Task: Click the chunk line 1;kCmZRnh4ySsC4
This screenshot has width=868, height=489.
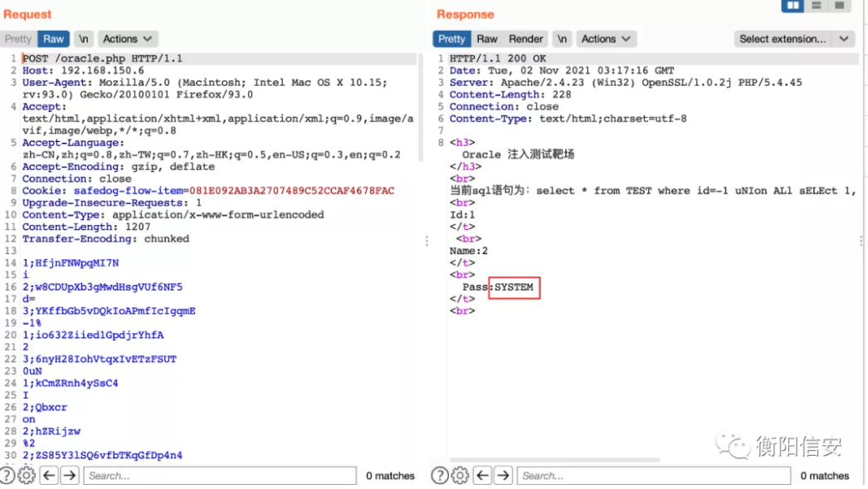Action: [x=71, y=383]
